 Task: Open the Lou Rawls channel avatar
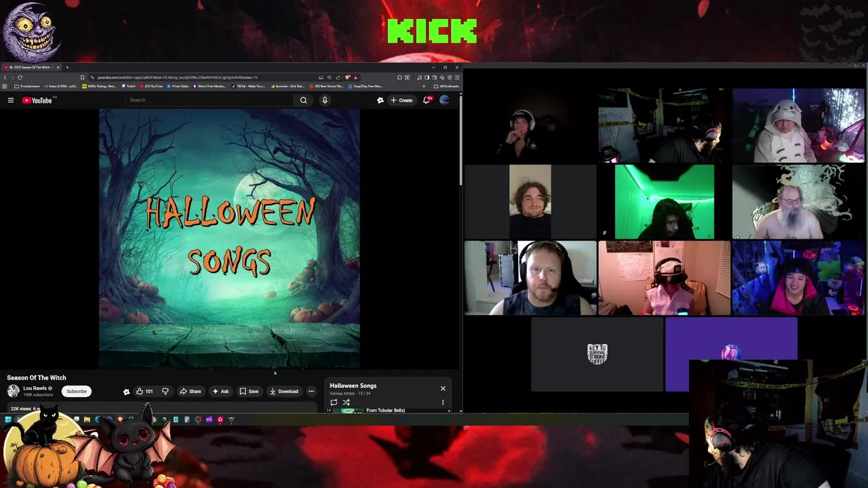[13, 391]
